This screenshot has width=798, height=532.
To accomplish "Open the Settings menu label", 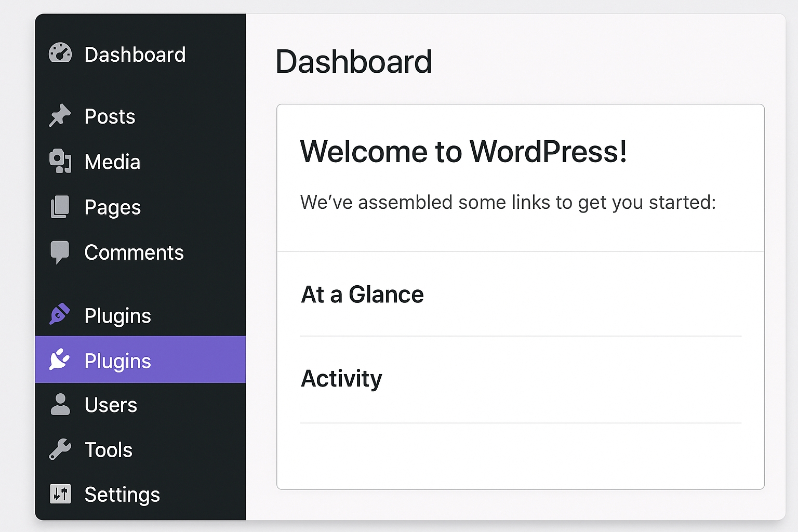I will point(122,495).
